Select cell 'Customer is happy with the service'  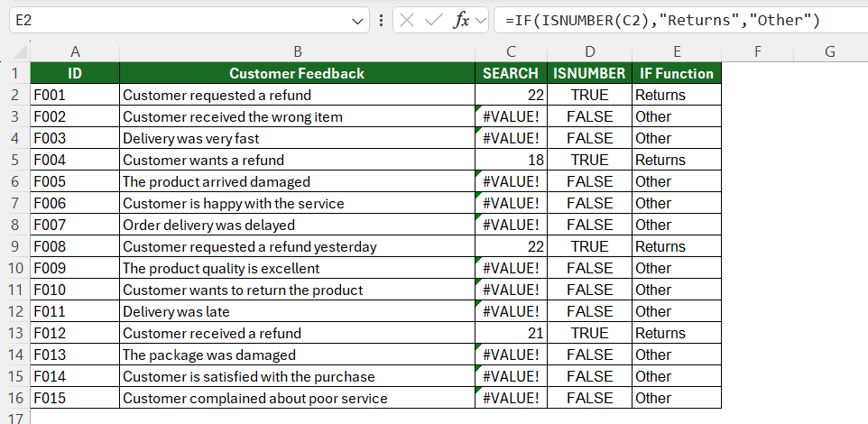pos(297,203)
